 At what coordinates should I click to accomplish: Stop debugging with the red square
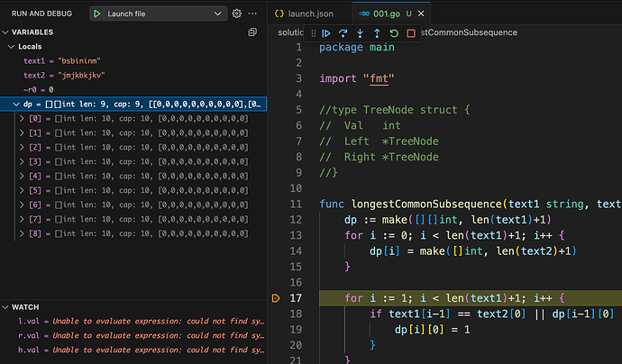[x=411, y=32]
